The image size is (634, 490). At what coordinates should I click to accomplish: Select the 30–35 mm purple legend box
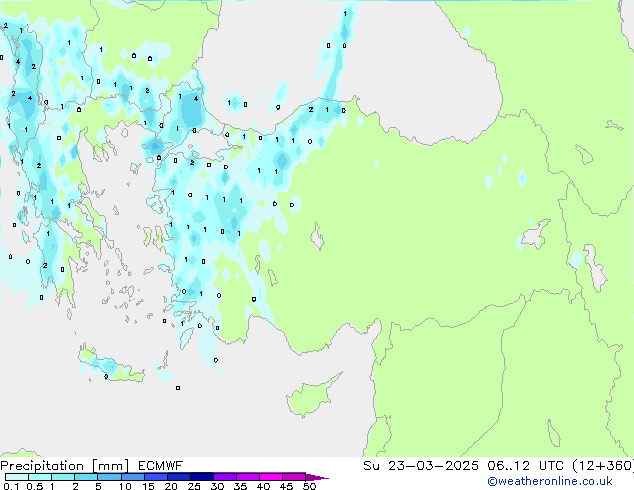pos(224,477)
